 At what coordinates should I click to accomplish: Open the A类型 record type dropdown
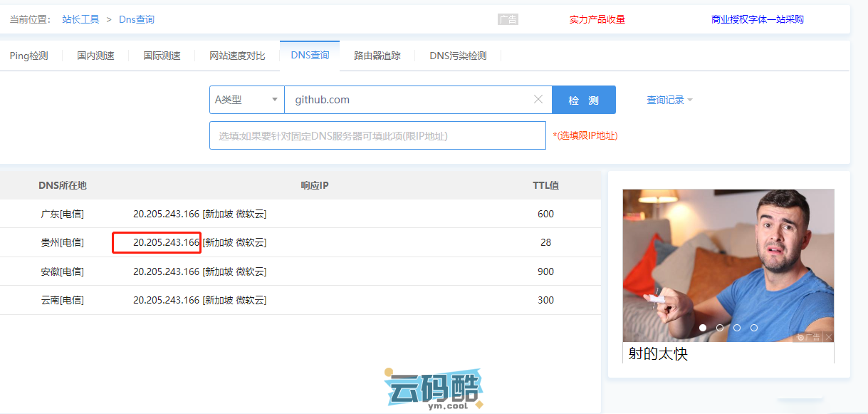click(246, 100)
